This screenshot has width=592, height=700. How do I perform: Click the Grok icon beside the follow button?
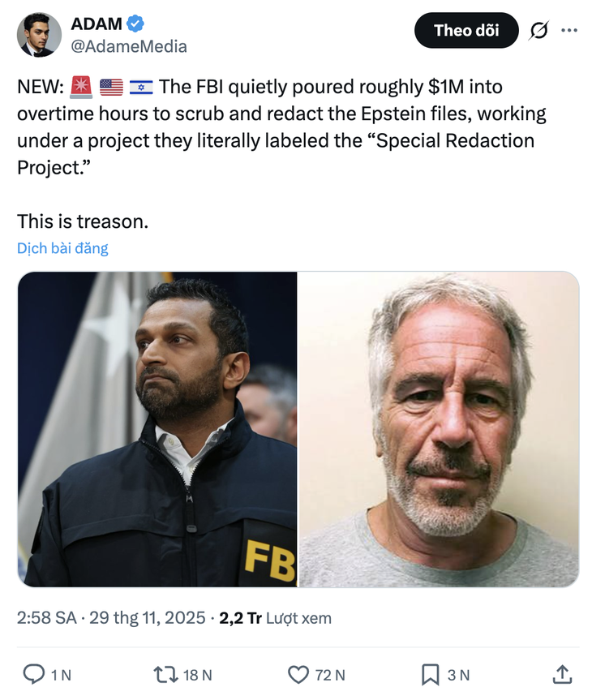(x=538, y=31)
